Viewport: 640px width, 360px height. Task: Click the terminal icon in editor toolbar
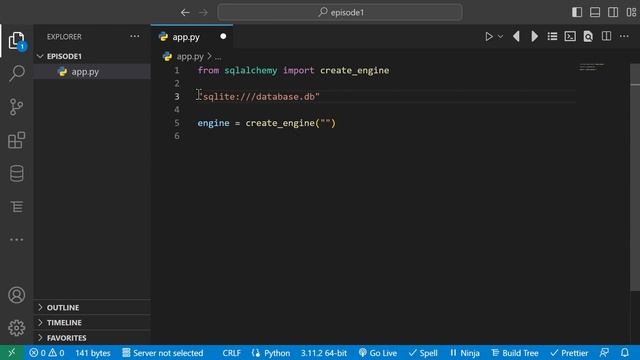tap(570, 37)
